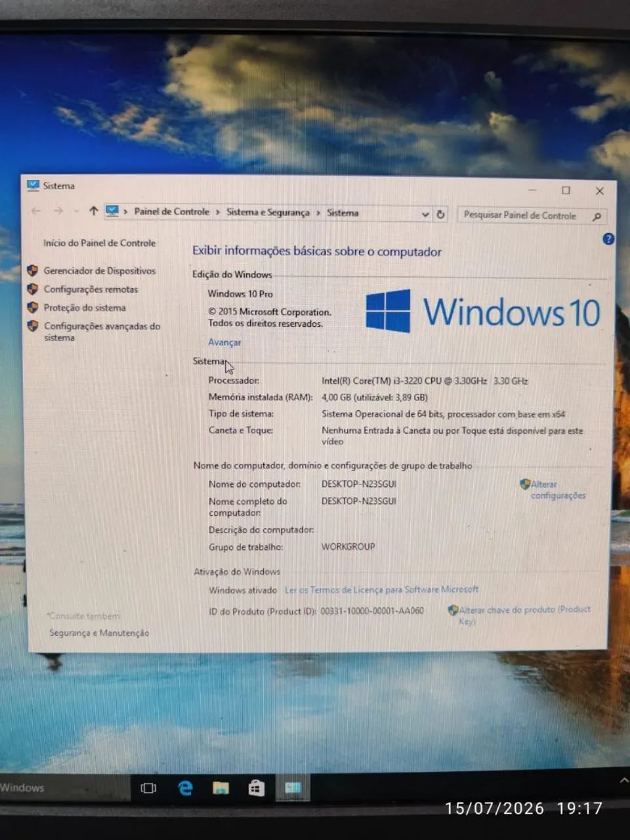Open Início do Painel de Controle

click(100, 243)
